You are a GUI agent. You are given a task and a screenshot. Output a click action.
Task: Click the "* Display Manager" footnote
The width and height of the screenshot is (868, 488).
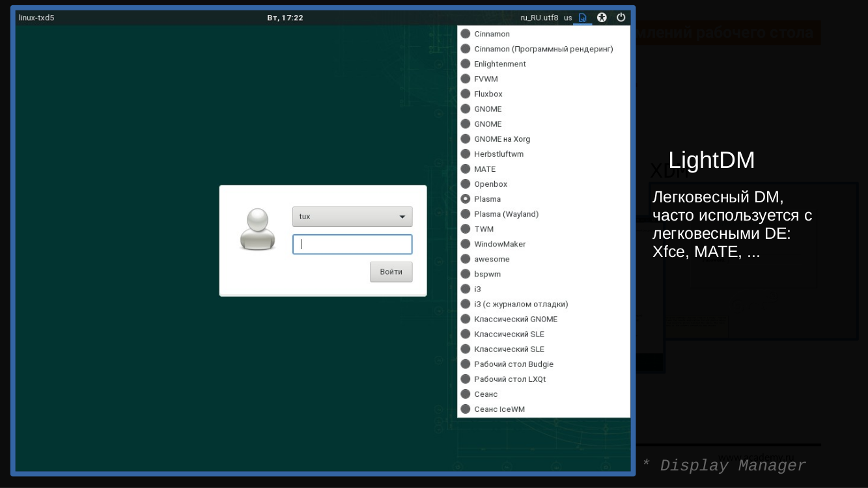tap(724, 465)
